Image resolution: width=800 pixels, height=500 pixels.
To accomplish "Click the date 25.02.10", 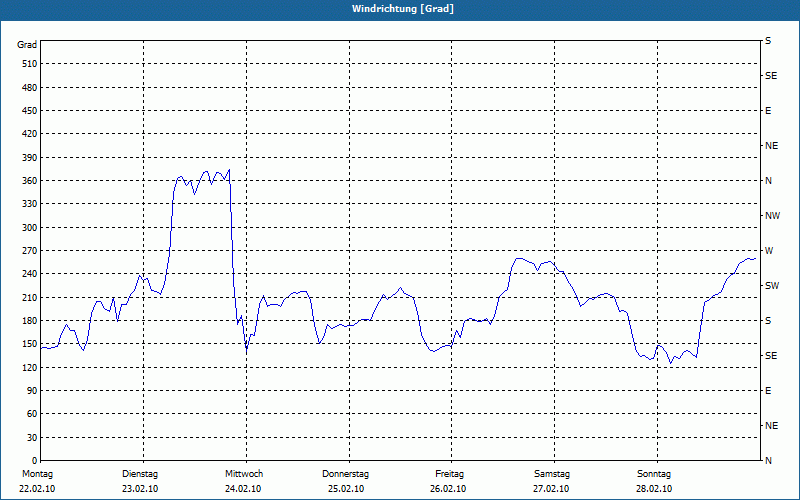I will tap(346, 489).
